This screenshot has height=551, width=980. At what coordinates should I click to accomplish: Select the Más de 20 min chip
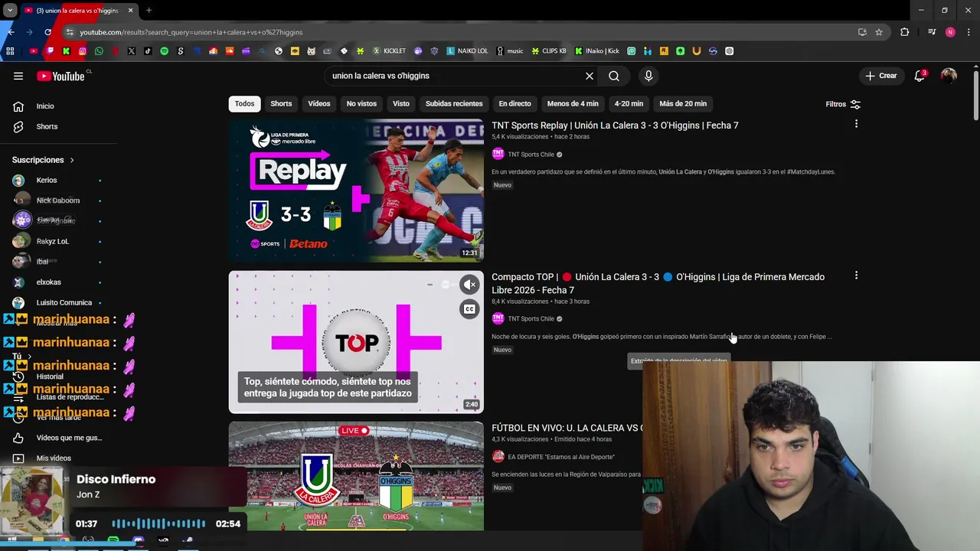click(x=683, y=103)
